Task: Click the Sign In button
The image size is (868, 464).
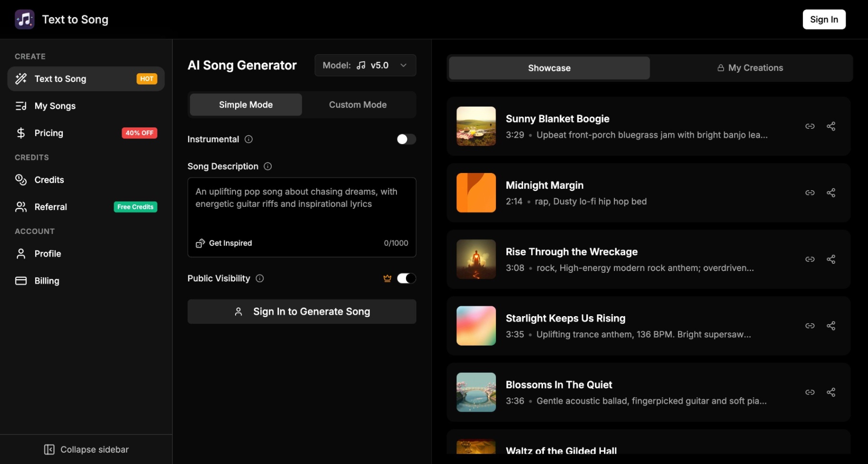Action: point(824,19)
